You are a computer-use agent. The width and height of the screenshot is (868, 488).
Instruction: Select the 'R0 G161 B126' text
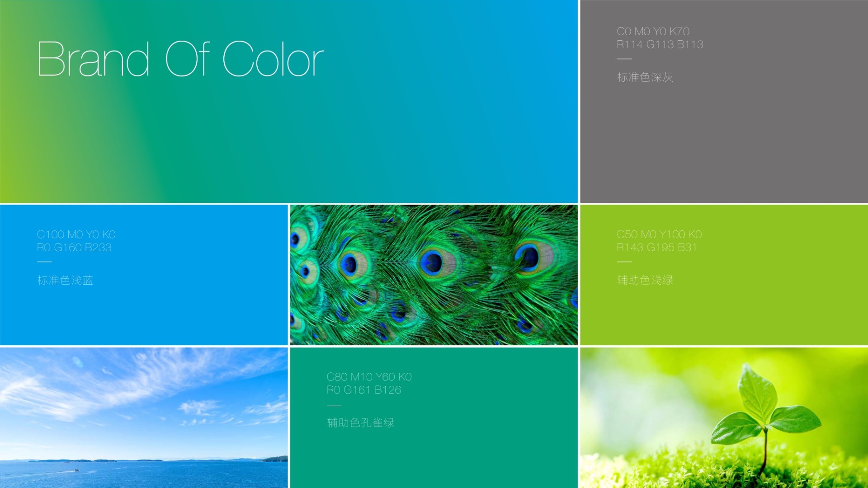click(364, 389)
